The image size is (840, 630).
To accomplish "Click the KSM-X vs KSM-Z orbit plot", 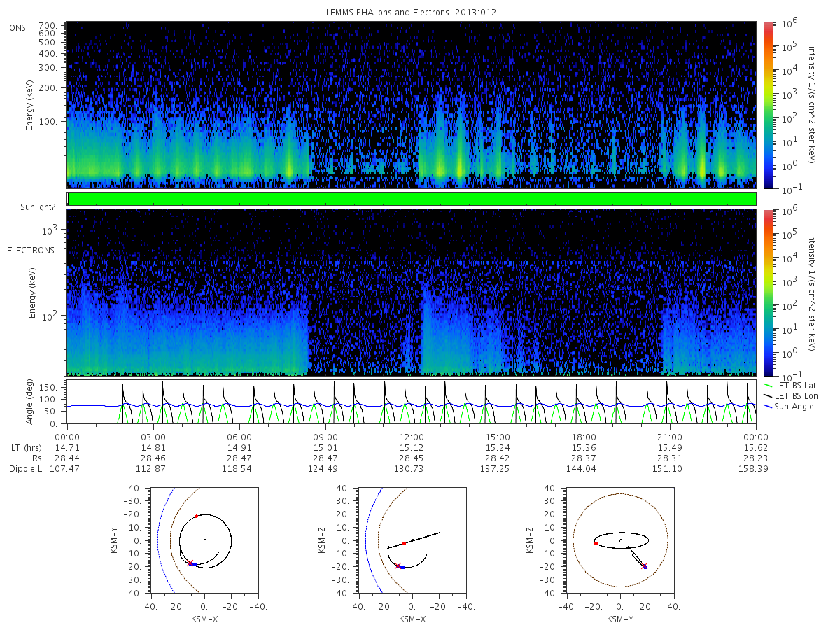I will 412,540.
